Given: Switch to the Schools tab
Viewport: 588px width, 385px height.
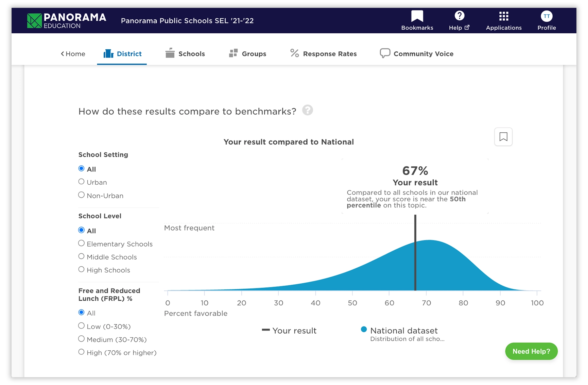Looking at the screenshot, I should [185, 54].
